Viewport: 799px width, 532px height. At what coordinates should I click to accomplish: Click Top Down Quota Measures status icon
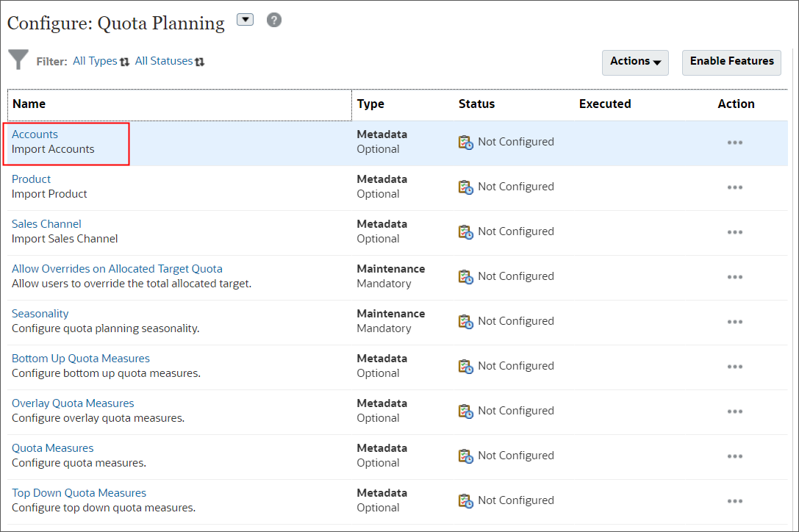(466, 501)
